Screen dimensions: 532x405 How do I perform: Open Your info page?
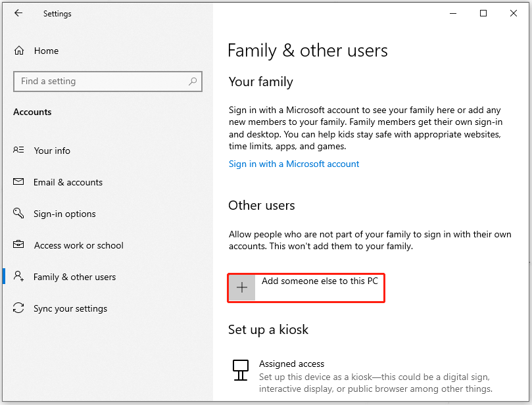pos(52,151)
